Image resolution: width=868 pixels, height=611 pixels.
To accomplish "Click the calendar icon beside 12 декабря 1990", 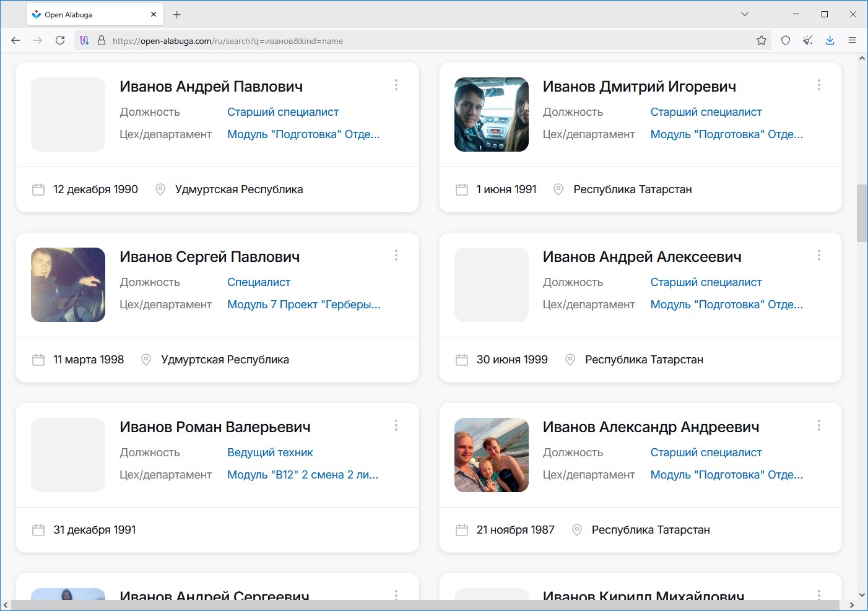I will [x=38, y=189].
